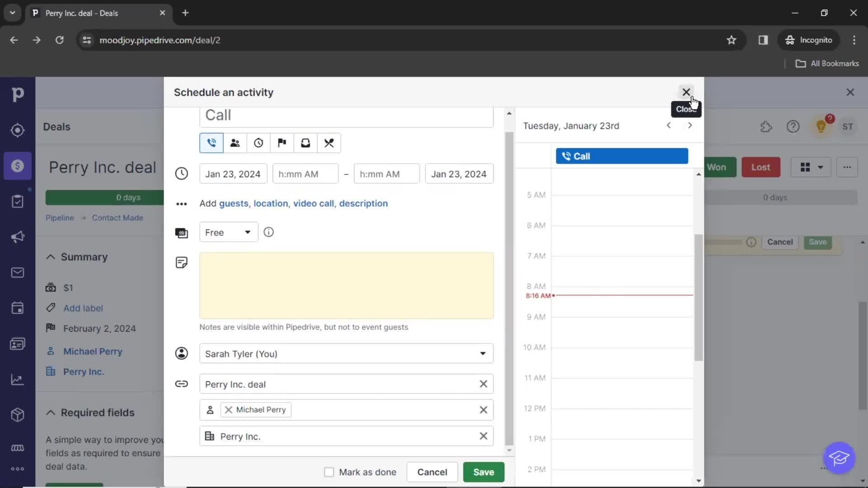Select the Meeting activity type icon
The image size is (868, 488).
235,143
